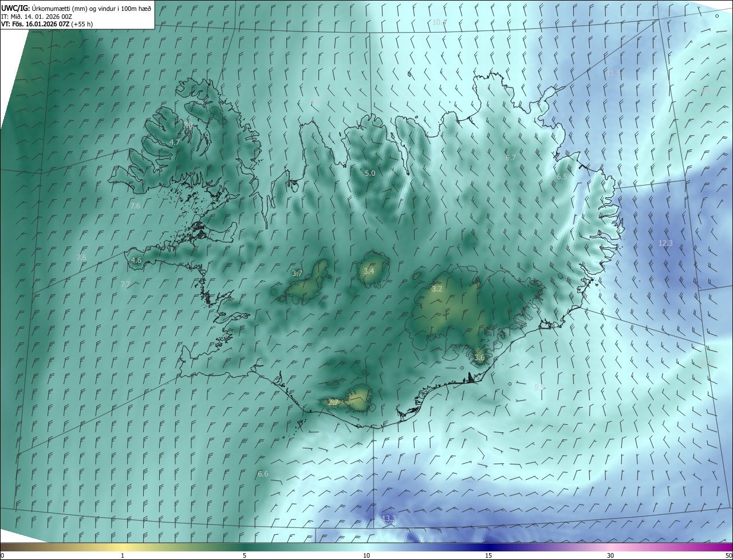Click the 5.0 value in north Iceland

pos(370,173)
